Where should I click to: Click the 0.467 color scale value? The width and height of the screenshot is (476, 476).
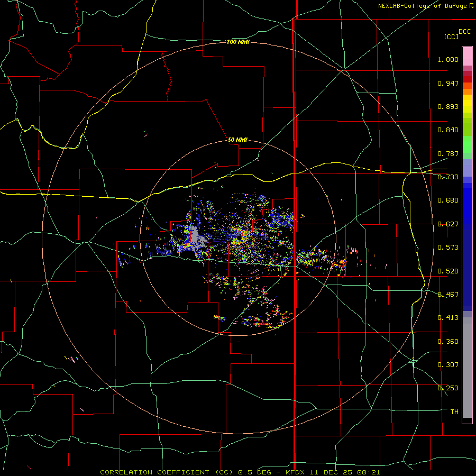(x=448, y=295)
